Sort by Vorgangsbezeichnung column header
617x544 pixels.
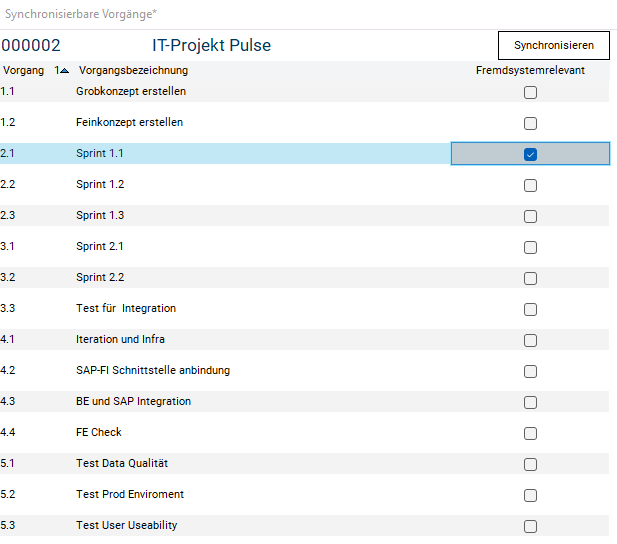point(132,70)
